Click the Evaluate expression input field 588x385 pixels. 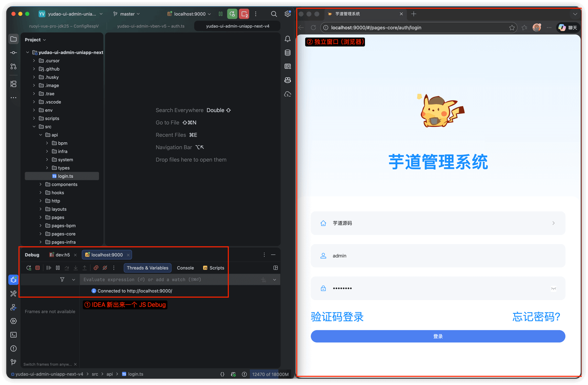pyautogui.click(x=155, y=279)
